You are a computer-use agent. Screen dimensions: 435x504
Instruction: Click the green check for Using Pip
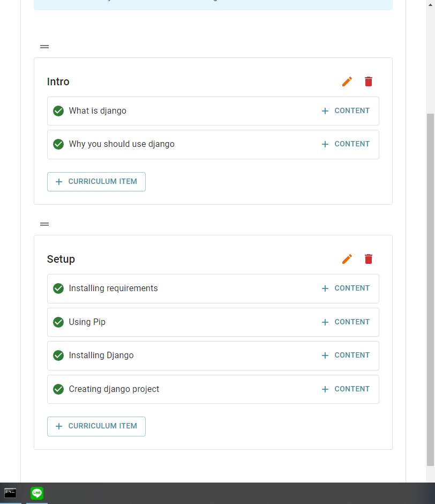[x=58, y=322]
